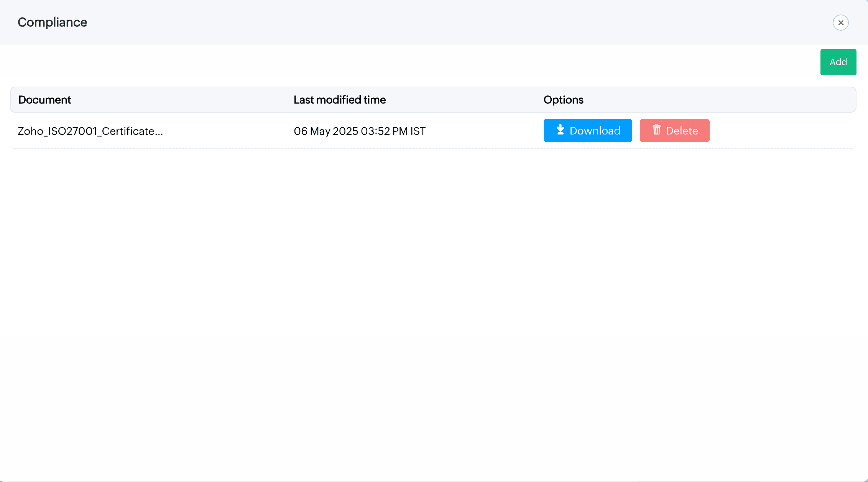Click the download arrow icon

560,130
